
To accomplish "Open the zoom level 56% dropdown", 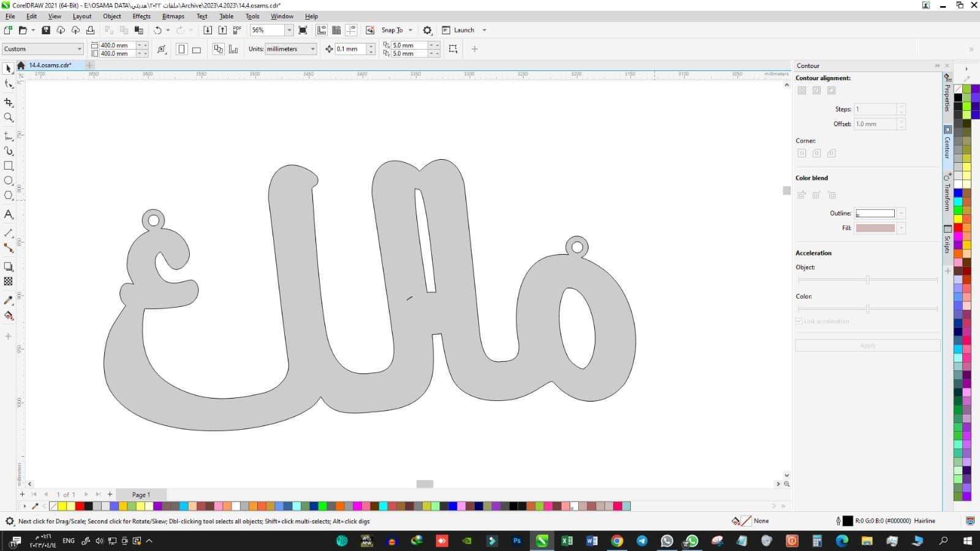I will [289, 30].
